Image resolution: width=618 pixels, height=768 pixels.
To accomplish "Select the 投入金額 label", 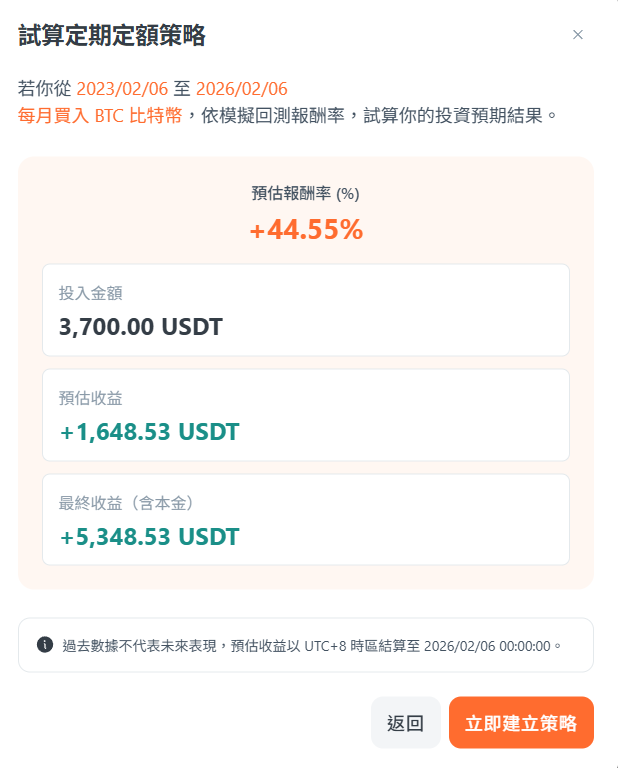I will coord(91,293).
